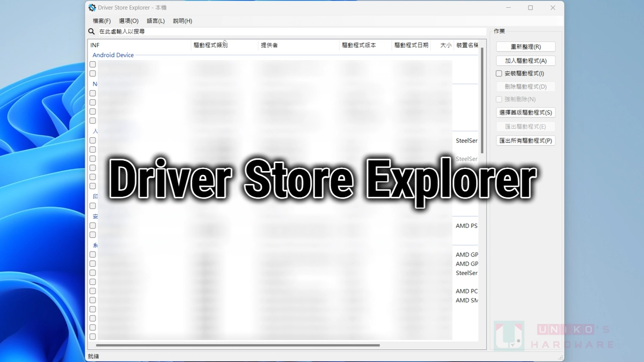The height and width of the screenshot is (362, 644).
Task: Select the AMD PC device name cell
Action: click(x=466, y=291)
